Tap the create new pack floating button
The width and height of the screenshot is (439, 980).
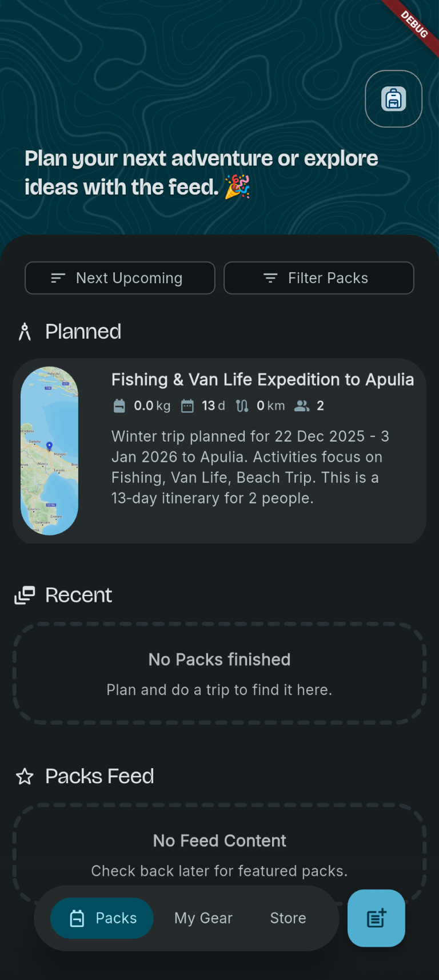[x=376, y=918]
